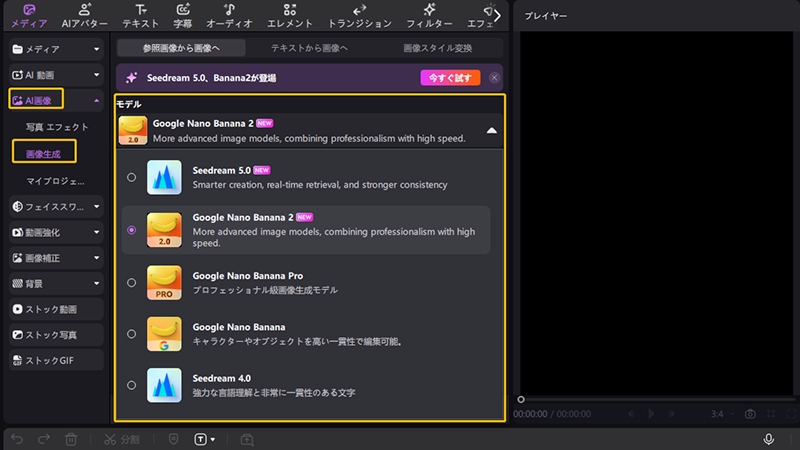Switch to テキストから画像へ tab
This screenshot has width=800, height=450.
coord(309,48)
